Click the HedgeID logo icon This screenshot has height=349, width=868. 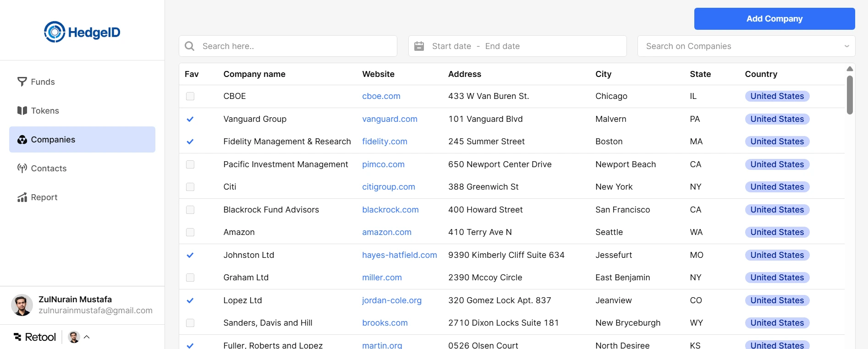pos(55,32)
